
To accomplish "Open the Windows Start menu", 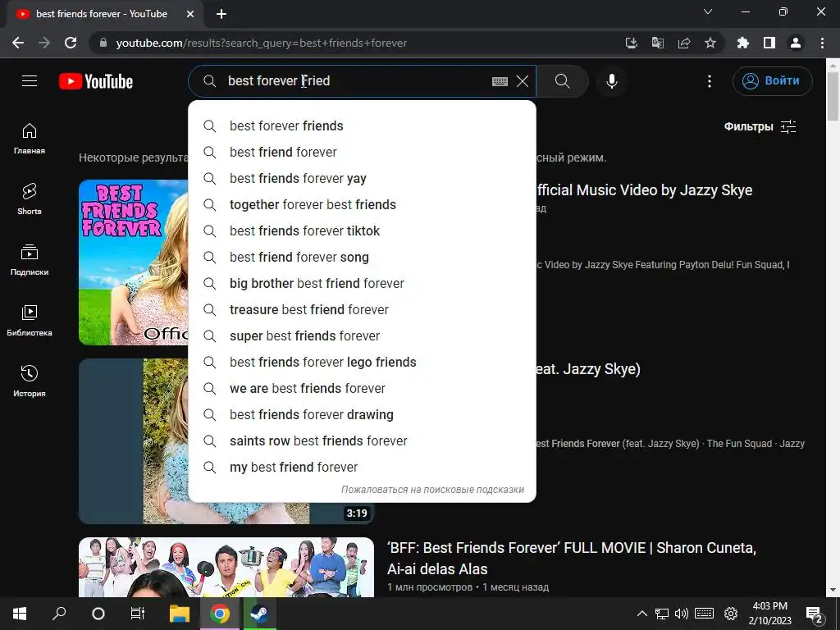I will click(x=20, y=614).
